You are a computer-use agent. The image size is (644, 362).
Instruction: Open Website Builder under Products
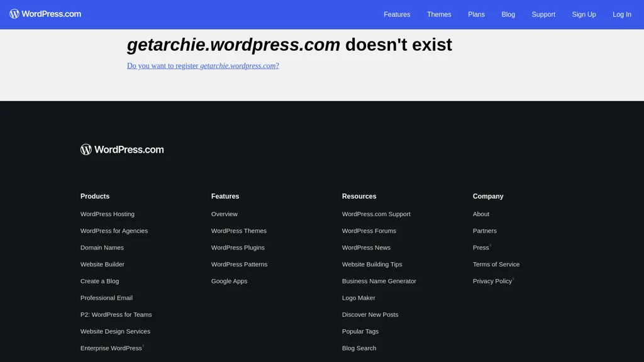click(x=103, y=265)
